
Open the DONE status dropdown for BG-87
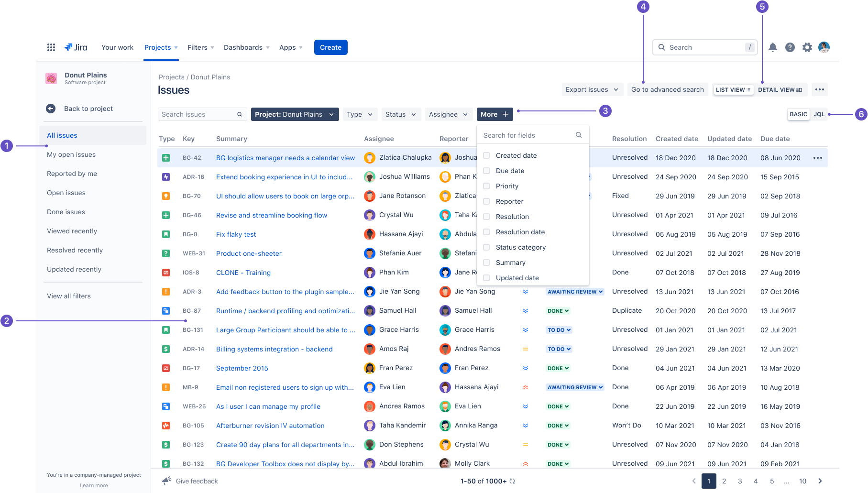tap(558, 311)
